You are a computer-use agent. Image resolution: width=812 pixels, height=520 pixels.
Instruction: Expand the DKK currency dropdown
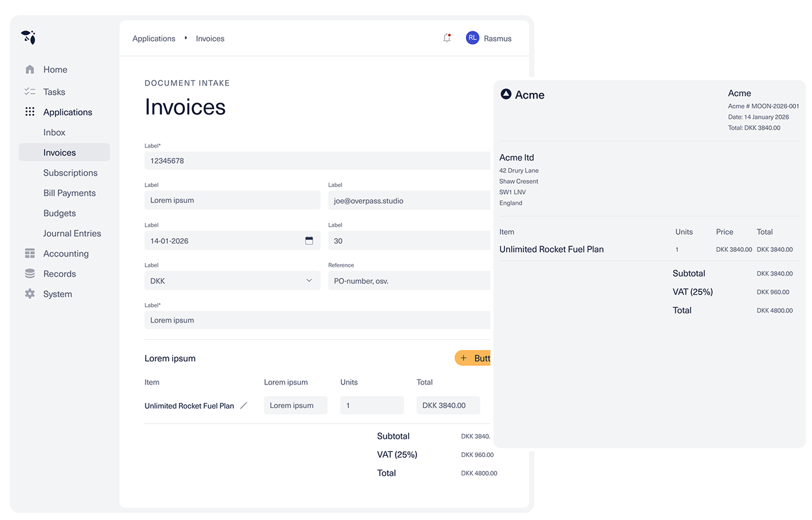[x=309, y=281]
